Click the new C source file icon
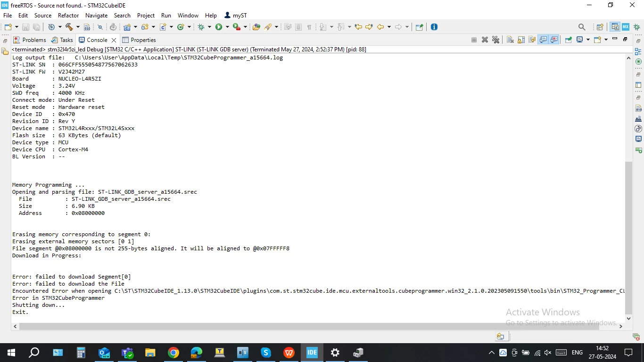This screenshot has width=644, height=362. 163,27
